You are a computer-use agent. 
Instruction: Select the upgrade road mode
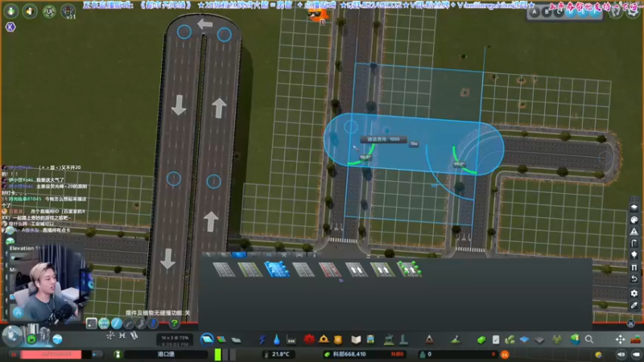coord(153,323)
